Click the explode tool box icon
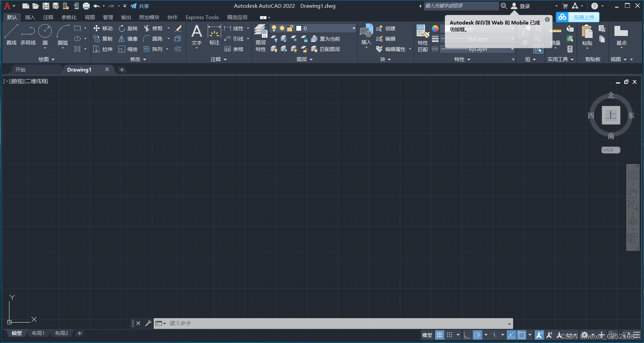The image size is (644, 343). (178, 39)
